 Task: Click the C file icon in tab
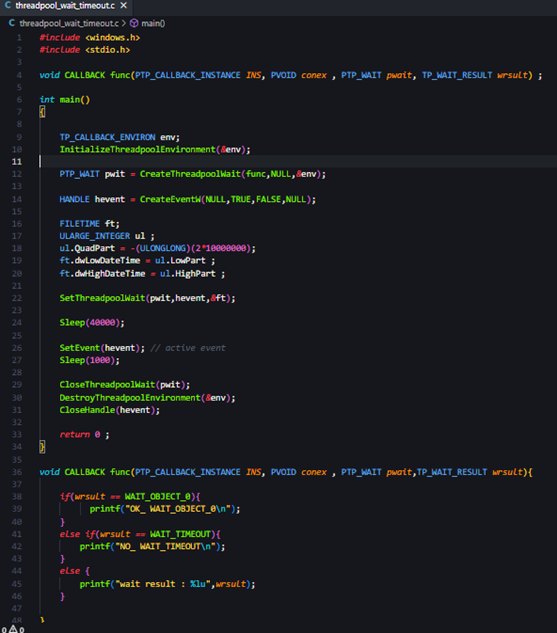click(7, 6)
